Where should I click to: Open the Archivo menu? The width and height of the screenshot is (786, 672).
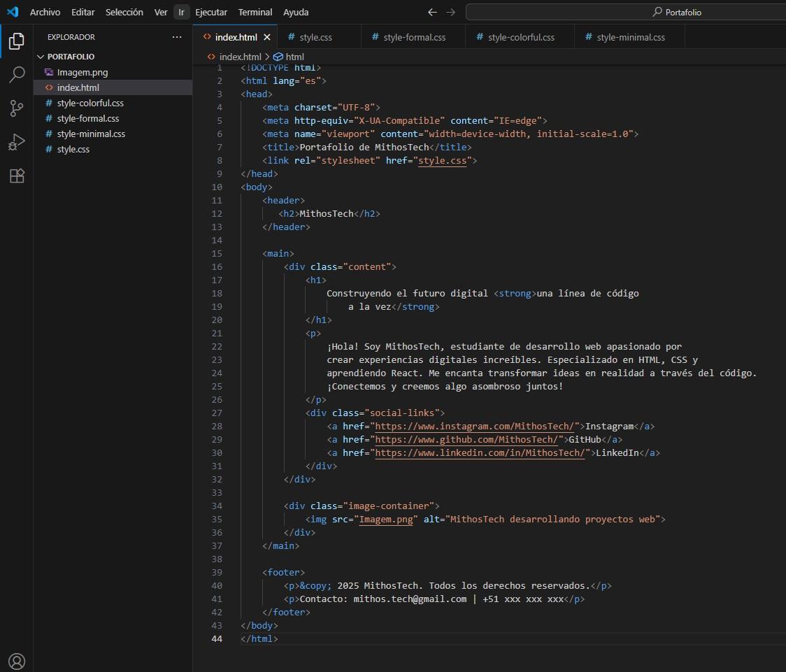click(45, 12)
